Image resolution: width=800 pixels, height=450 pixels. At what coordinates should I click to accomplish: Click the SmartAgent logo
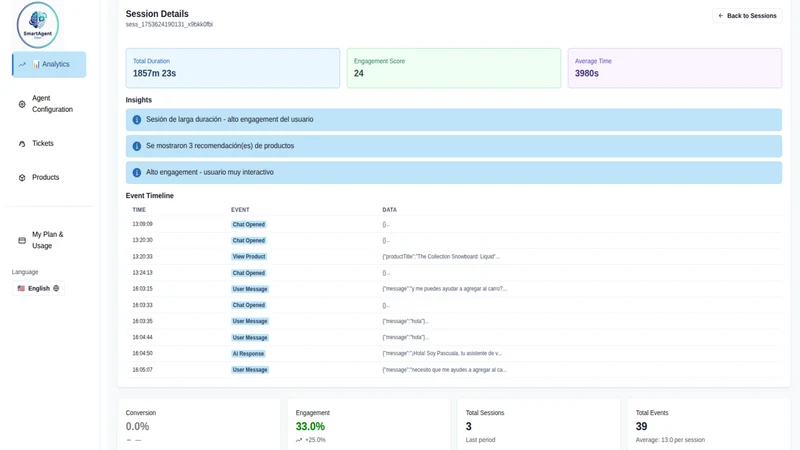click(38, 25)
